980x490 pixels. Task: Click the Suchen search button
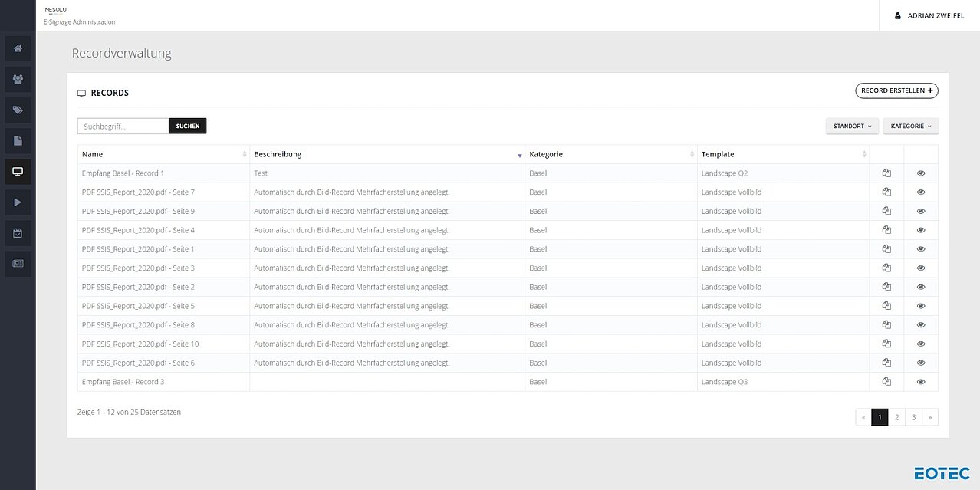tap(188, 126)
